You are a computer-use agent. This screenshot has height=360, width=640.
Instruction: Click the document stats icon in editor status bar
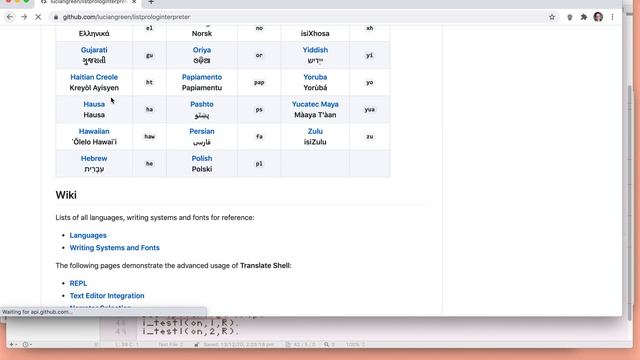pos(288,344)
